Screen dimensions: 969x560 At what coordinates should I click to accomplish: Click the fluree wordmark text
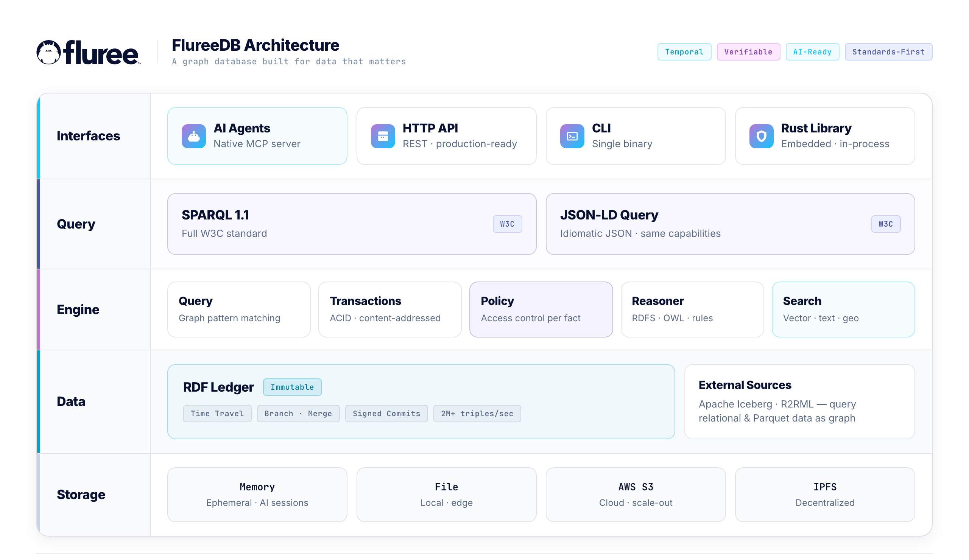pos(101,52)
